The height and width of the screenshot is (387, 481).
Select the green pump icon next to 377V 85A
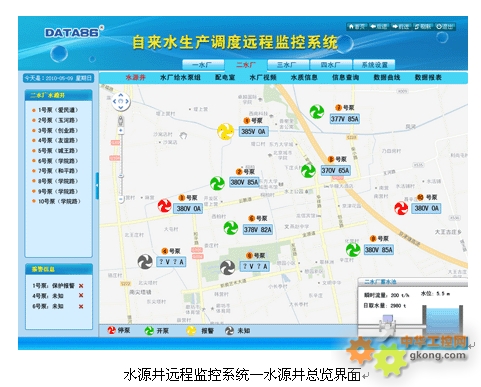click(317, 112)
